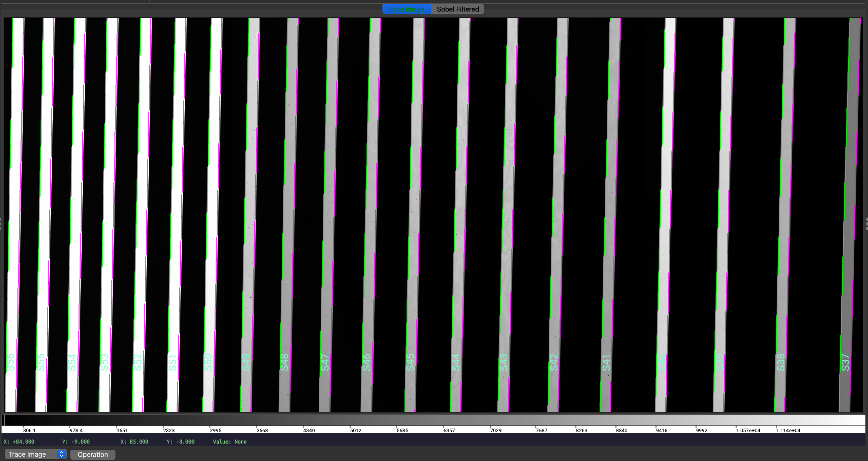Click the colorbar value 3668
This screenshot has width=868, height=461.
coord(262,430)
